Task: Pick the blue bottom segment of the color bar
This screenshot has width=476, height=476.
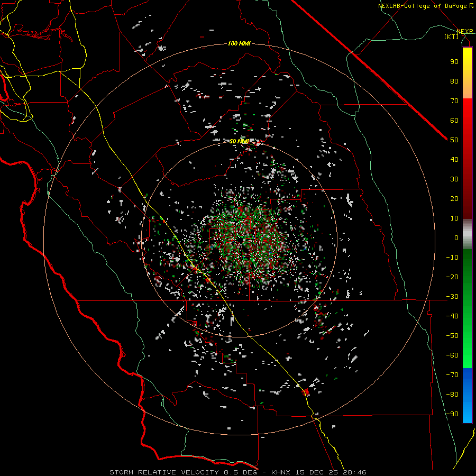Action: point(467,396)
